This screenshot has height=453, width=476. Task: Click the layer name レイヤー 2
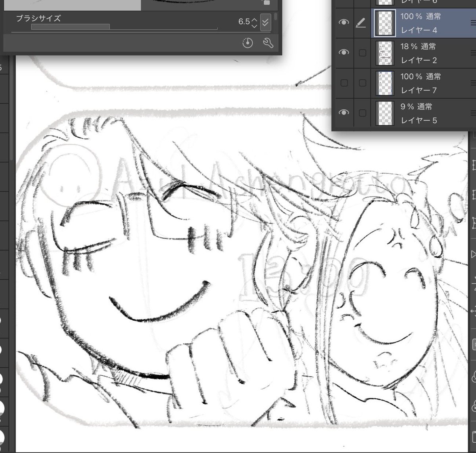[419, 60]
